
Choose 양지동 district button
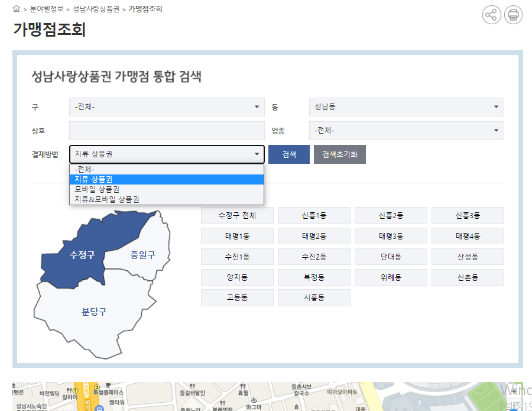pos(237,277)
